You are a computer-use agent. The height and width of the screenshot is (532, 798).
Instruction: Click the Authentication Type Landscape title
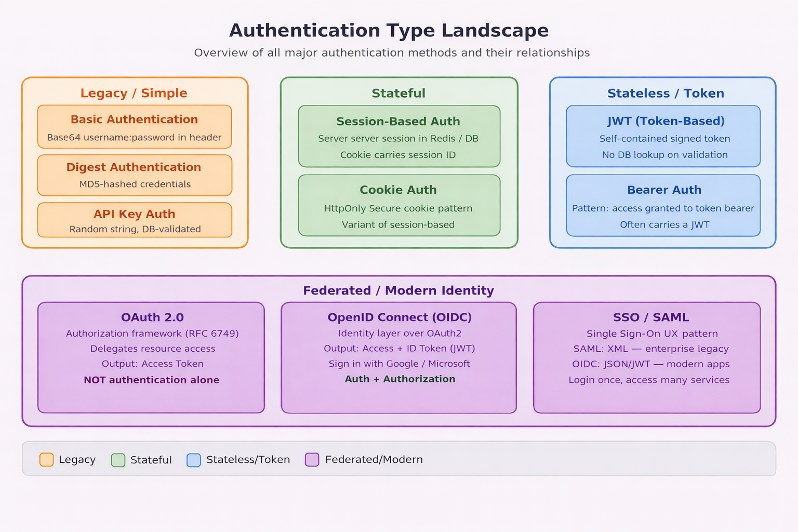pyautogui.click(x=389, y=31)
